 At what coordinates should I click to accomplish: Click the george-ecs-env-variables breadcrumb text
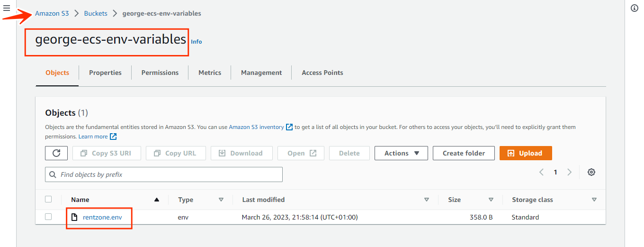pyautogui.click(x=161, y=13)
